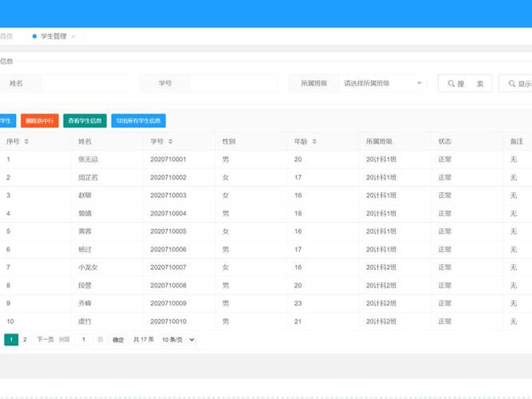Click the 搜索 search button
532x399 pixels.
(465, 84)
